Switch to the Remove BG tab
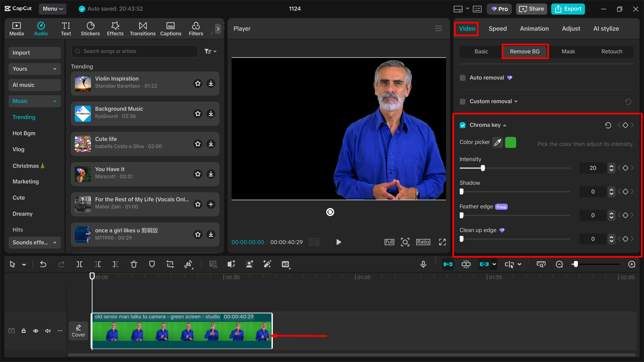This screenshot has height=362, width=644. click(525, 51)
